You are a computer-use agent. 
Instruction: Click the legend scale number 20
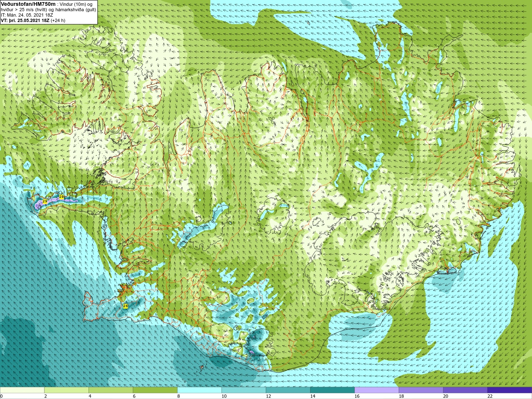tap(446, 396)
